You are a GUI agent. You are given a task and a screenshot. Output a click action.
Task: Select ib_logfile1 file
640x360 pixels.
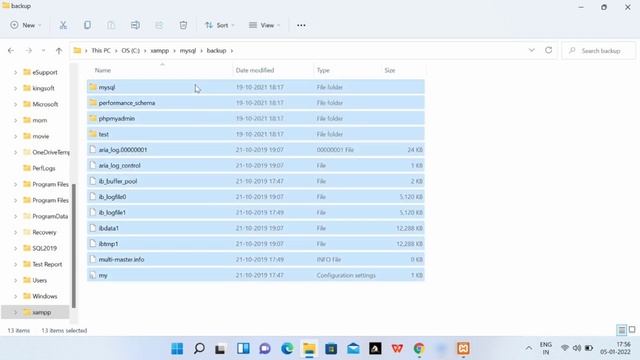click(256, 212)
